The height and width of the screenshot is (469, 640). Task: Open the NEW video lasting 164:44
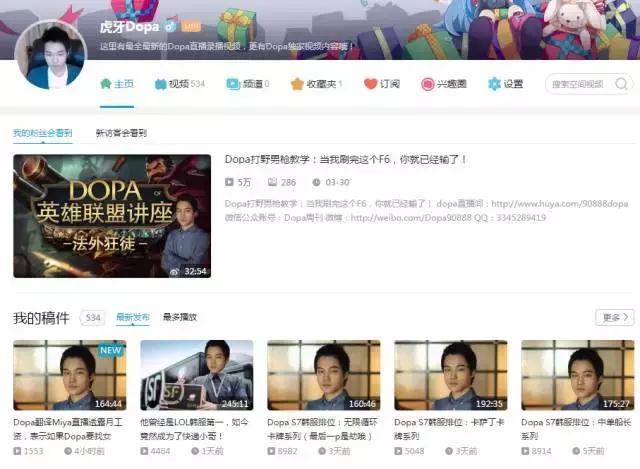click(x=69, y=375)
